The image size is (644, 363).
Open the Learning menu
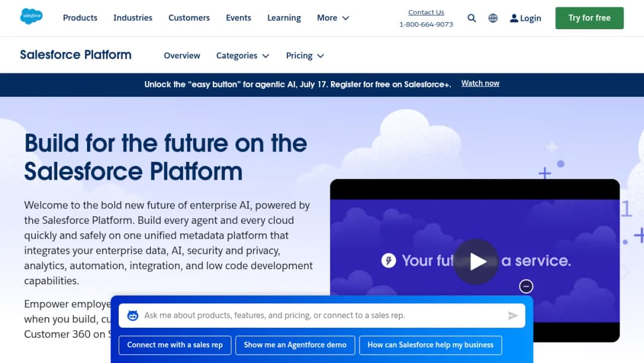coord(284,18)
